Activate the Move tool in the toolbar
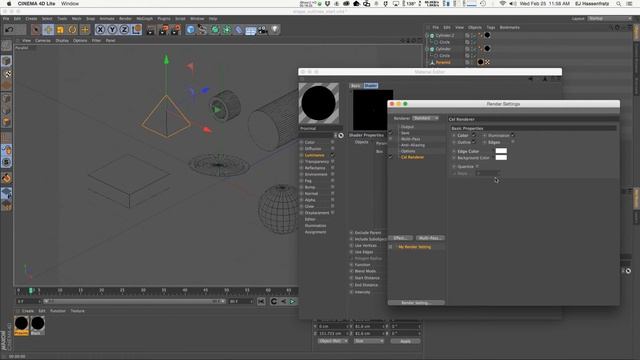Viewport: 640px width, 360px height. point(48,29)
